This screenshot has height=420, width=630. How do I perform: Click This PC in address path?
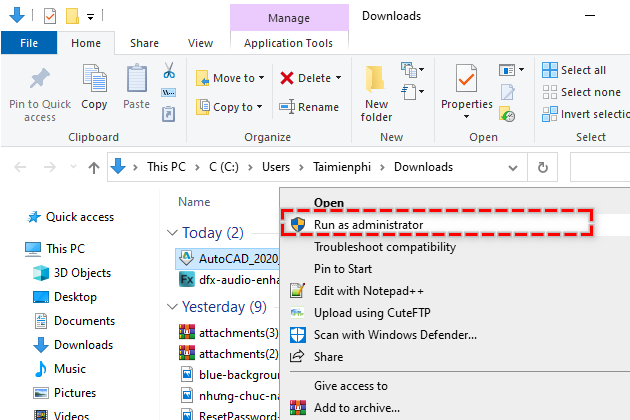point(166,167)
